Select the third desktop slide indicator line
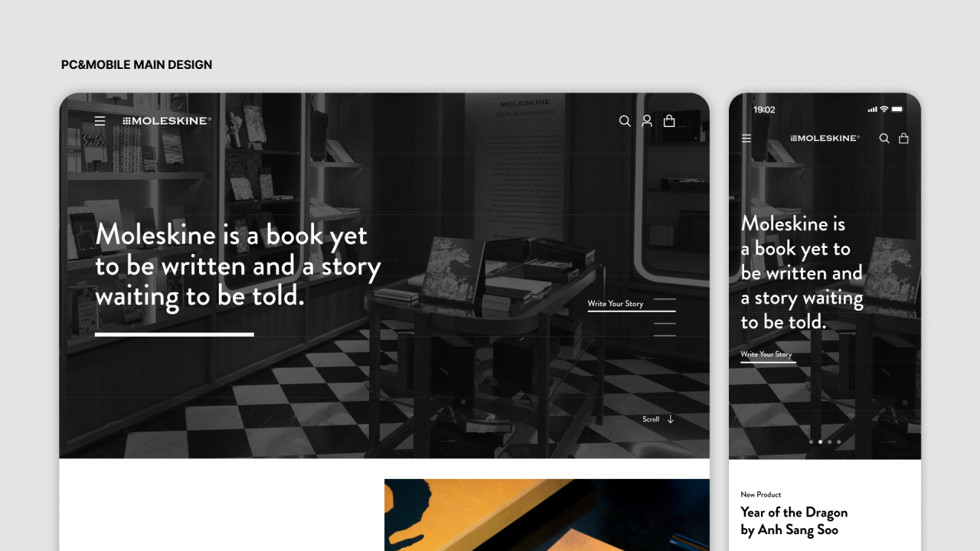This screenshot has width=980, height=551. click(665, 324)
